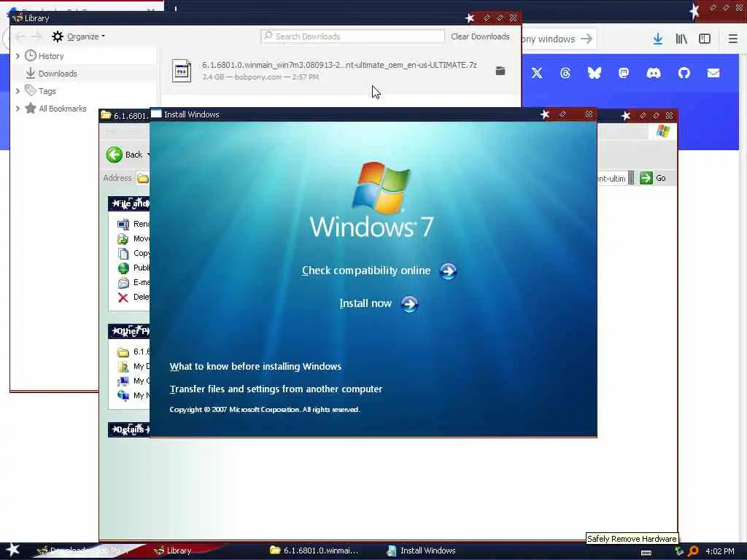Click the email envelope icon on webpage

click(x=713, y=73)
